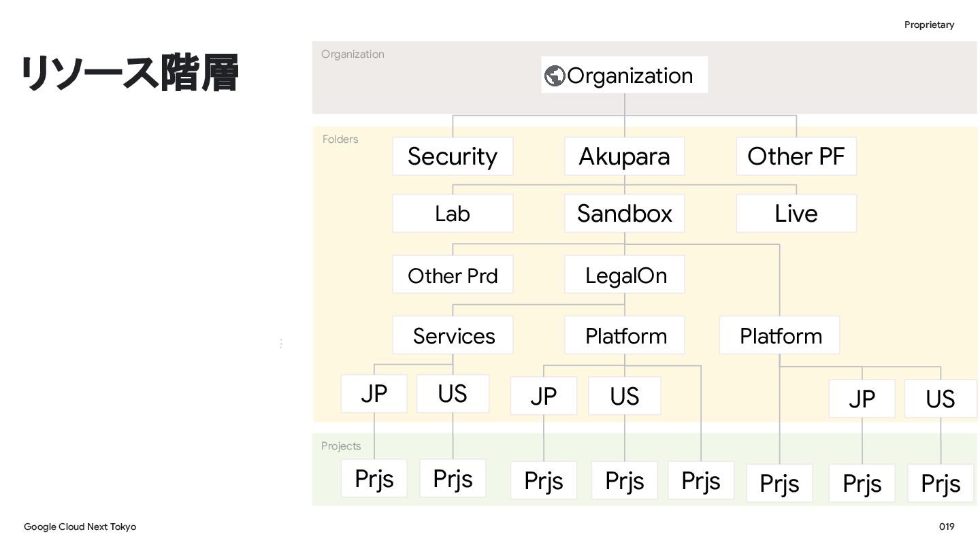The width and height of the screenshot is (980, 551).
Task: Click the Other PF folder box
Action: pyautogui.click(x=796, y=156)
